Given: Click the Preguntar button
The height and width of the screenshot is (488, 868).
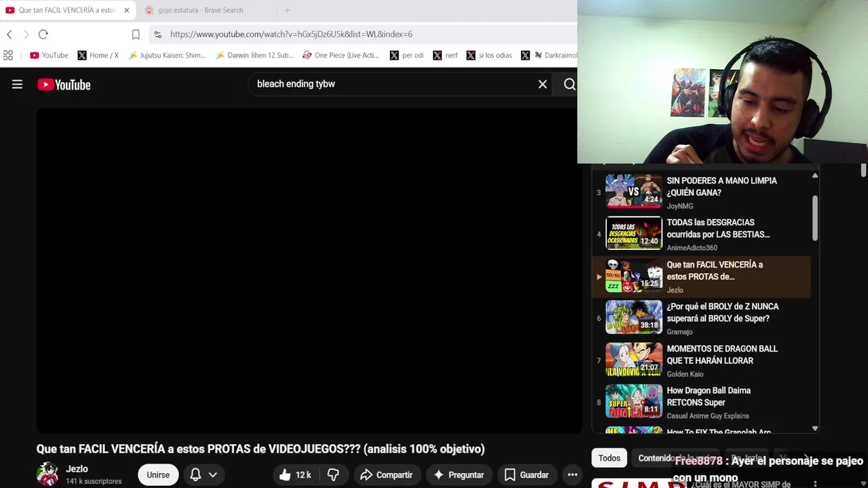Looking at the screenshot, I should [x=458, y=474].
